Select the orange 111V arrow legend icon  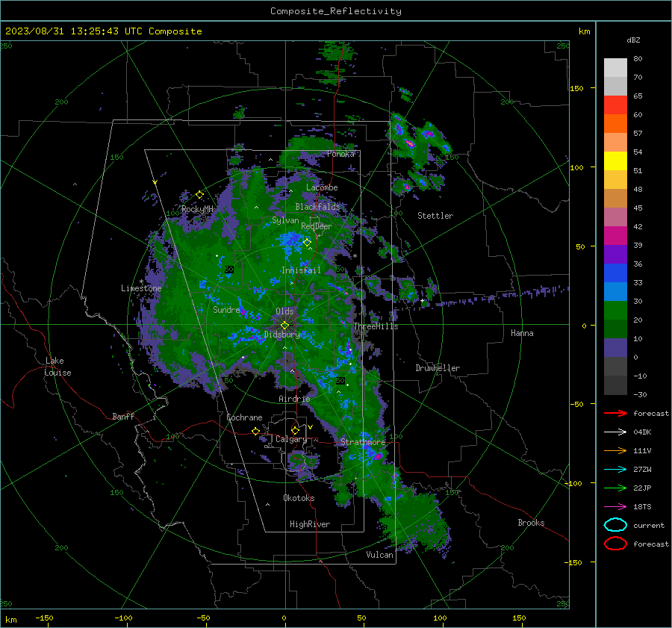615,450
